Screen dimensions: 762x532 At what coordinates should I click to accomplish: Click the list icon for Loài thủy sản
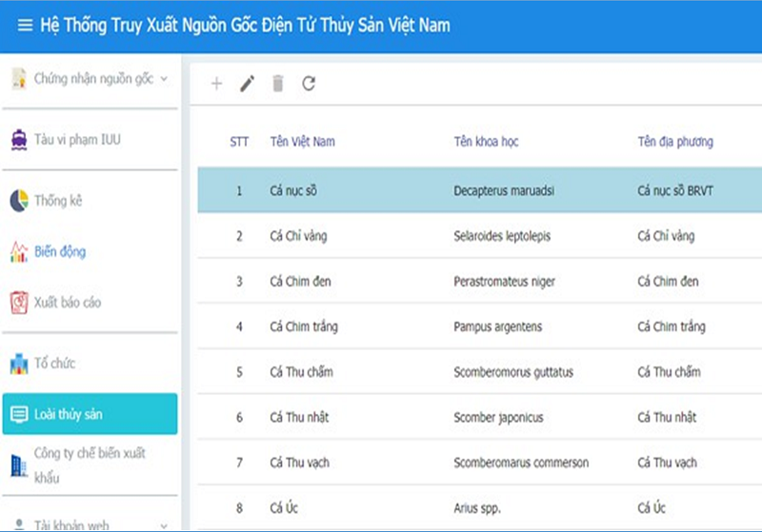pyautogui.click(x=19, y=414)
